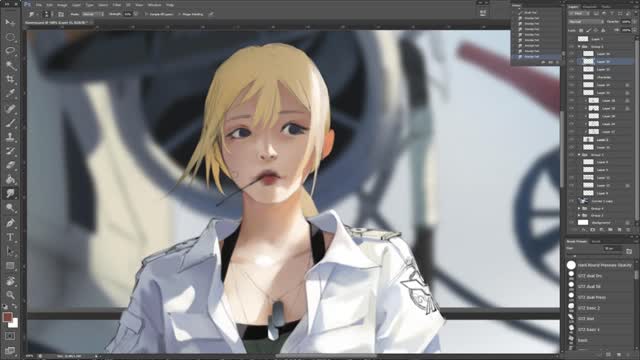Select Hard Round Pressure Opacity brush preset
Viewport: 640px width, 360px height.
(x=600, y=265)
